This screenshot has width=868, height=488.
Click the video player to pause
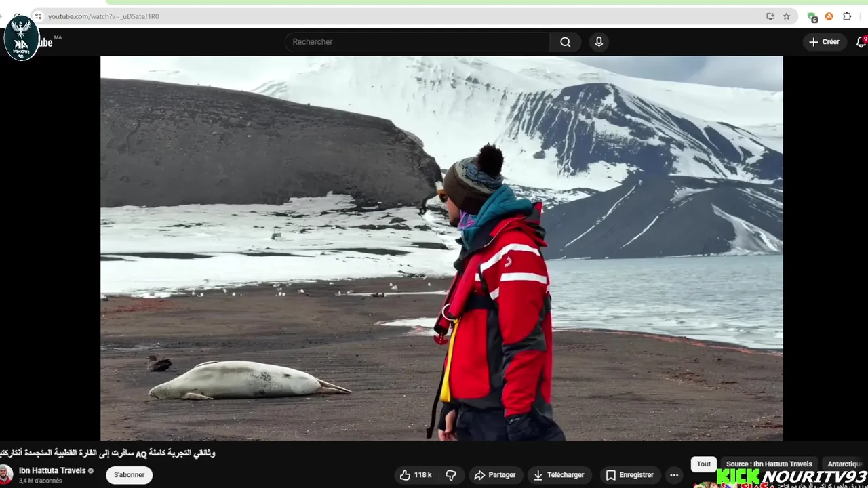(x=441, y=248)
